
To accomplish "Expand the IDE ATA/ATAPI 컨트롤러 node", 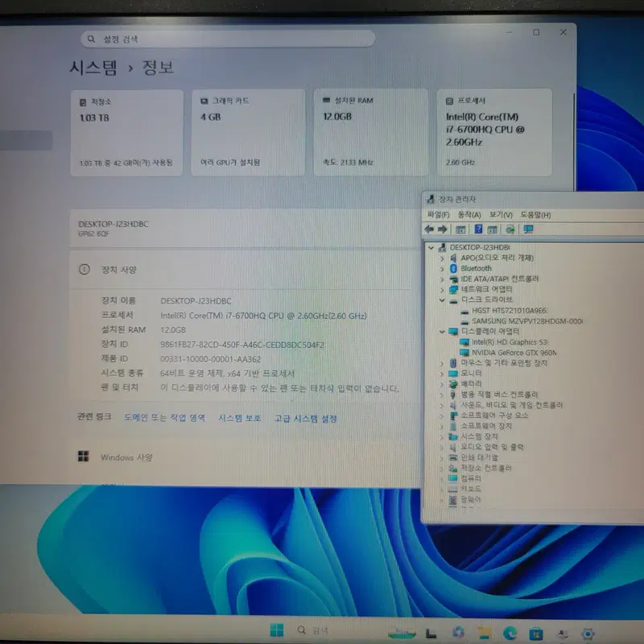I will 442,279.
